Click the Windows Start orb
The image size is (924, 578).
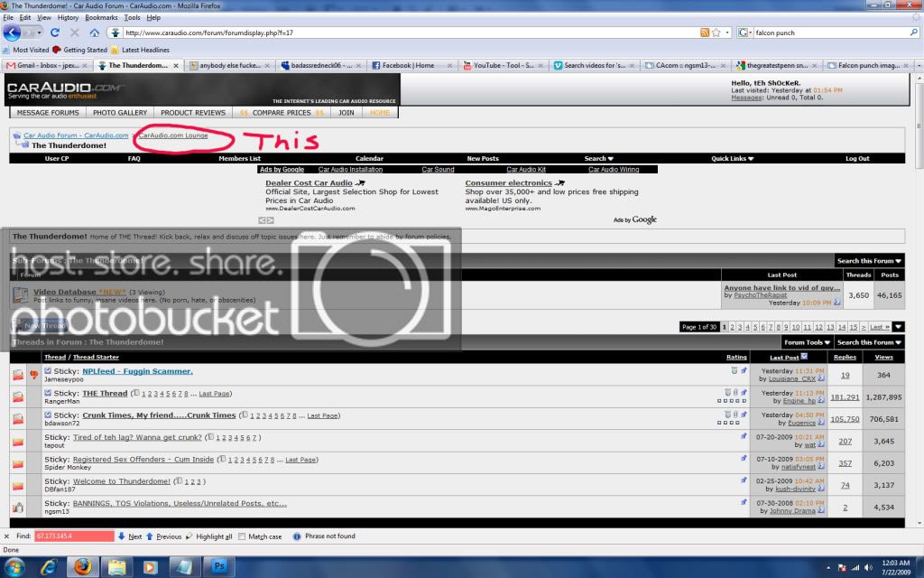point(13,567)
